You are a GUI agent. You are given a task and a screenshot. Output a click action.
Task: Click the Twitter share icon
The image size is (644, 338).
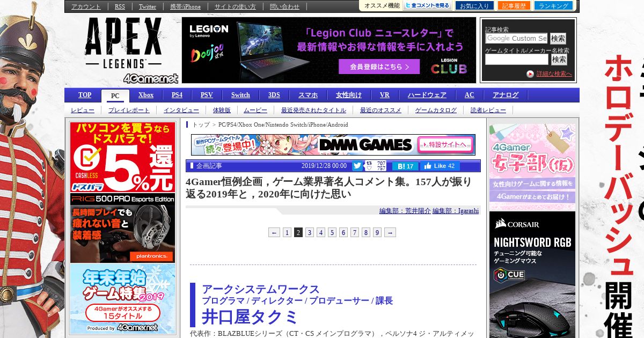click(357, 166)
